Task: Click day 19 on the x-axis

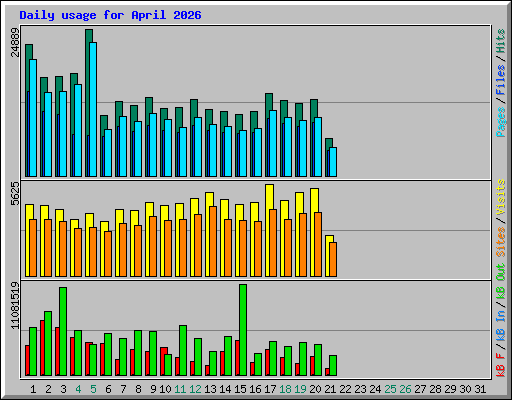Action: (x=300, y=389)
